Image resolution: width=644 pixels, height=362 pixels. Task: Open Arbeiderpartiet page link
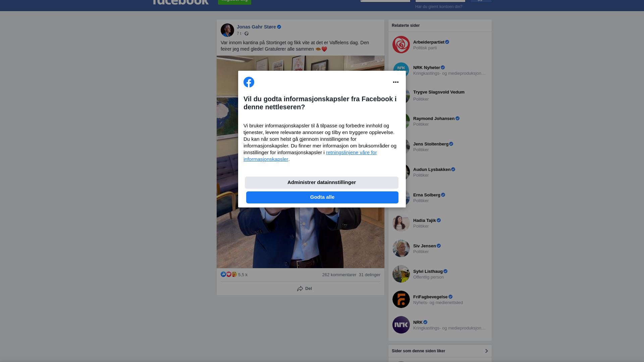point(429,42)
